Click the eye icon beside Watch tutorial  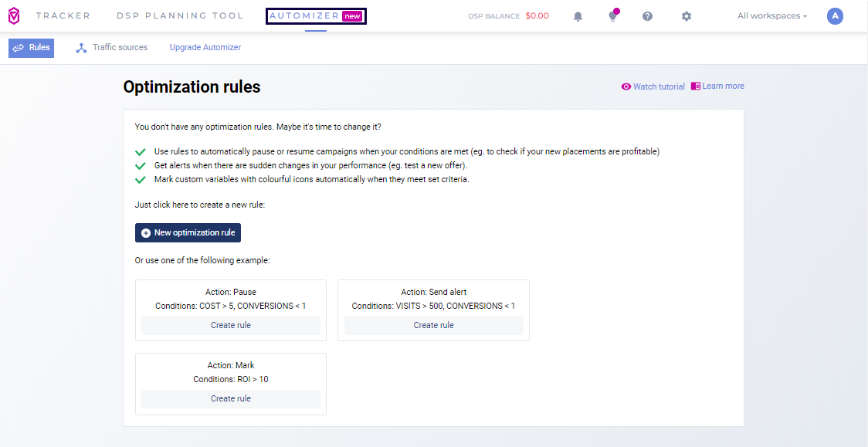pyautogui.click(x=626, y=86)
